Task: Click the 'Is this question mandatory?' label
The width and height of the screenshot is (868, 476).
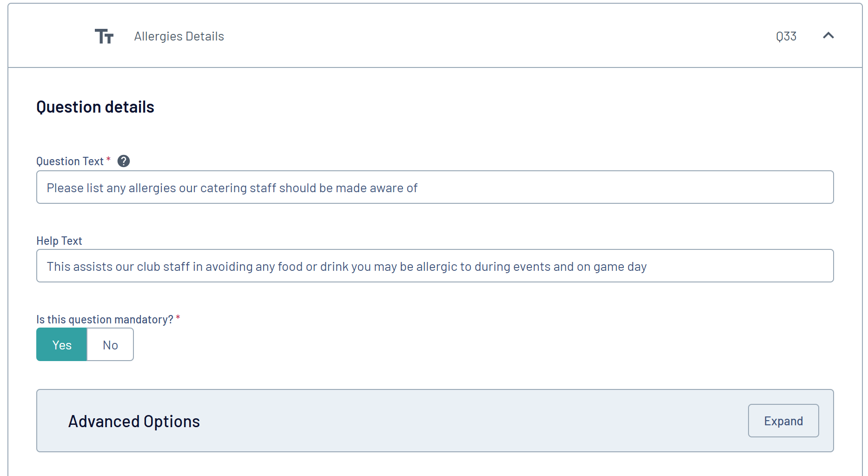Action: (105, 320)
